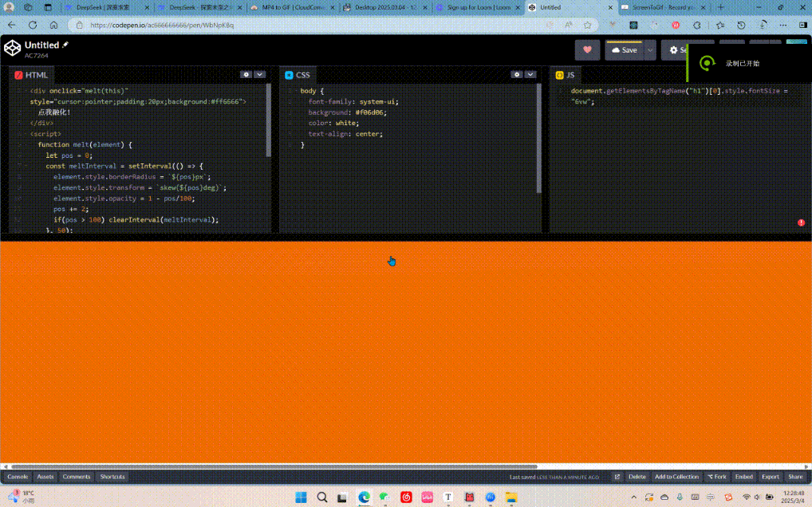Open the Assets panel

click(45, 477)
